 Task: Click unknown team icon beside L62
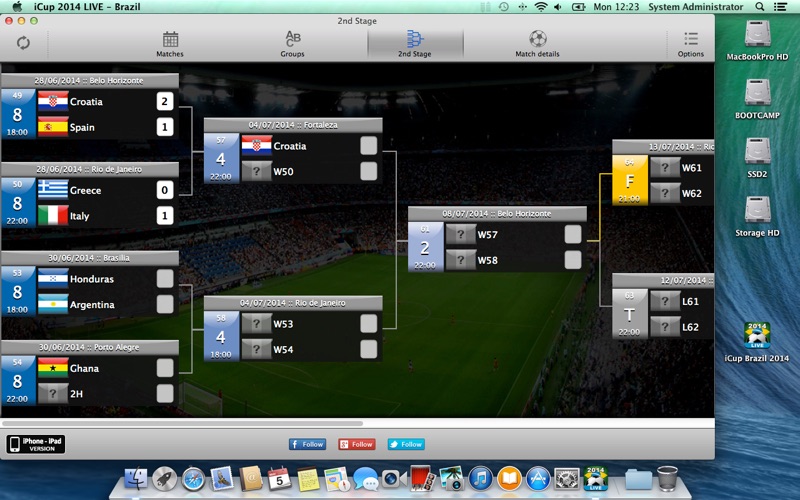coord(665,327)
